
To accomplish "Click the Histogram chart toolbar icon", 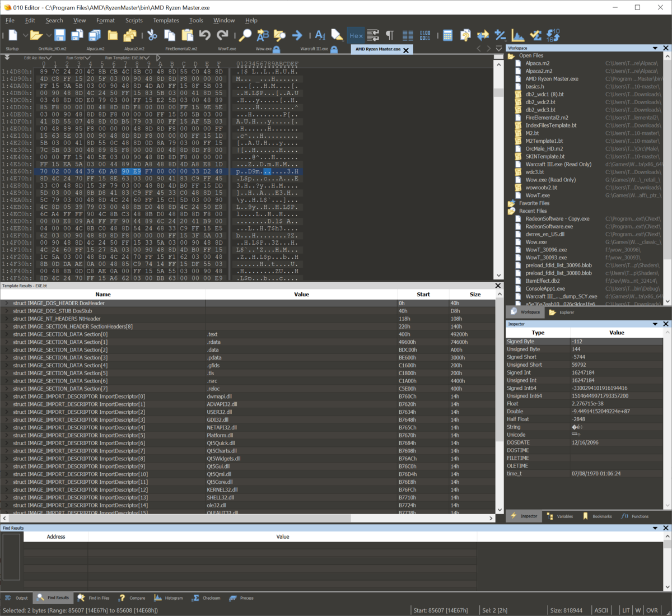I will pyautogui.click(x=518, y=35).
